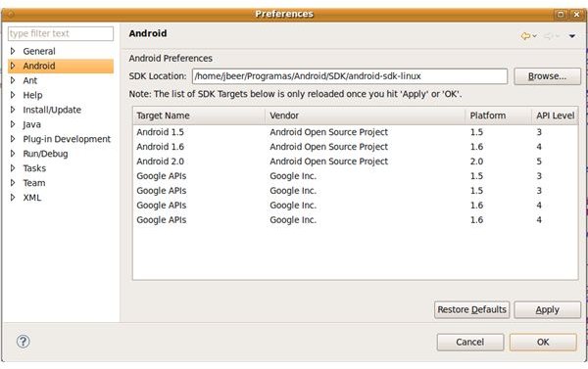Screen dimensions: 588x369
Task: Expand the Team tree node
Action: [13, 182]
